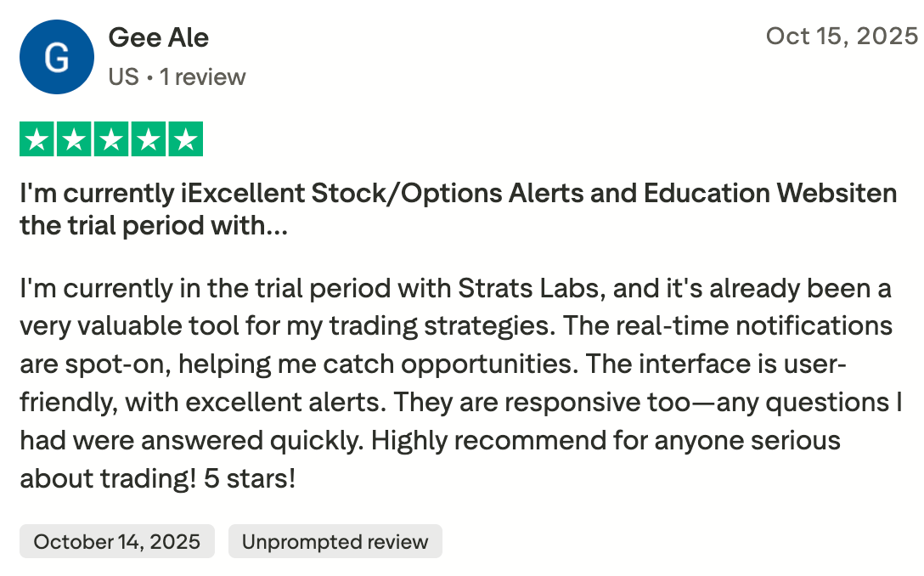Click the second green rating star
Screen dimensions: 924x576
pos(74,139)
